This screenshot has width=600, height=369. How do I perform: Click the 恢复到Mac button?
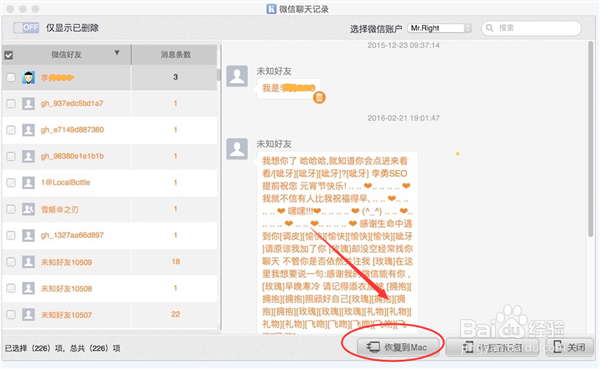[x=398, y=347]
